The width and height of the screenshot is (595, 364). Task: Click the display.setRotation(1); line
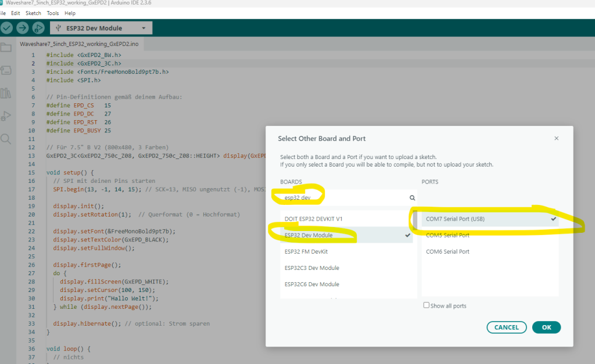click(x=92, y=214)
